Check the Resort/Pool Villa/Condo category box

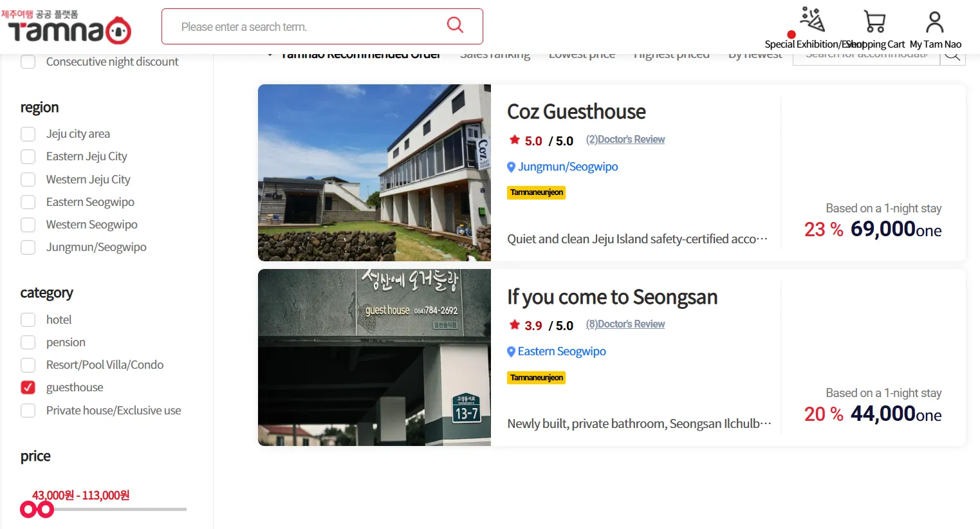pyautogui.click(x=28, y=365)
